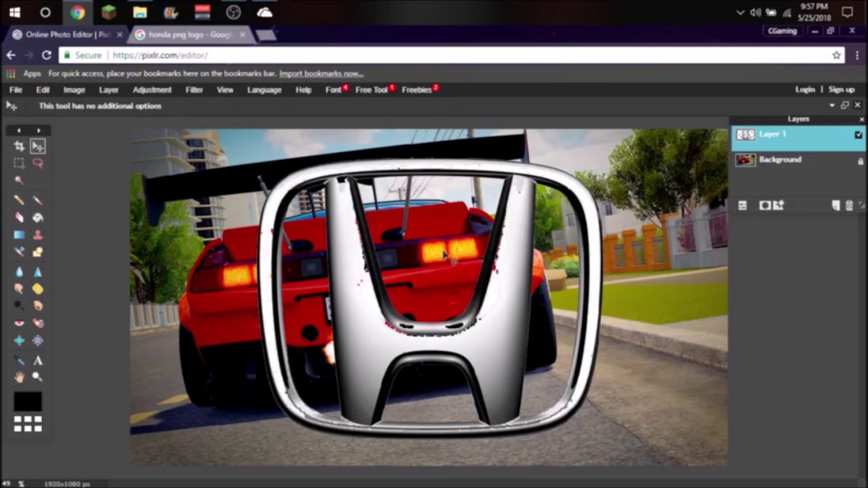Expand the options bar dropdown arrow
Screen dimensions: 868x488
[832, 105]
